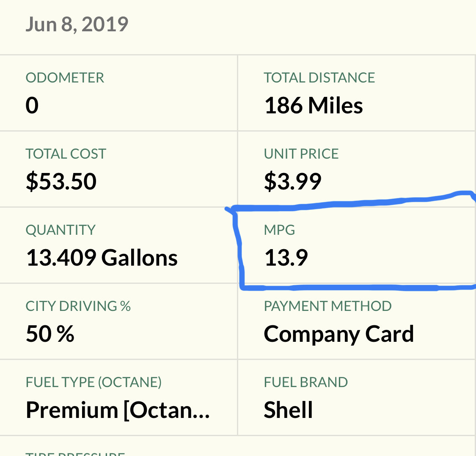
Task: Tap the Jun 8, 2019 date header
Action: click(x=77, y=24)
